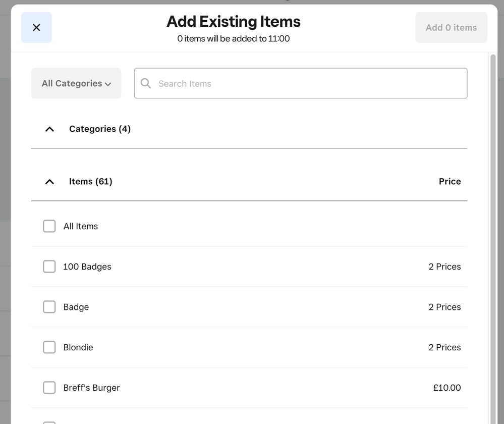
Task: Enable the Blondie checkbox
Action: [49, 347]
